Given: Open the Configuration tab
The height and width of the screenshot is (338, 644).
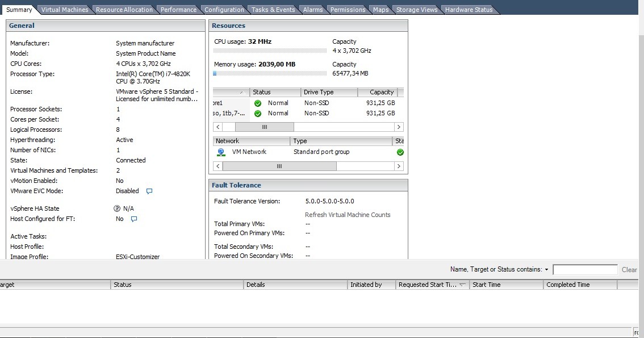Looking at the screenshot, I should pos(224,10).
